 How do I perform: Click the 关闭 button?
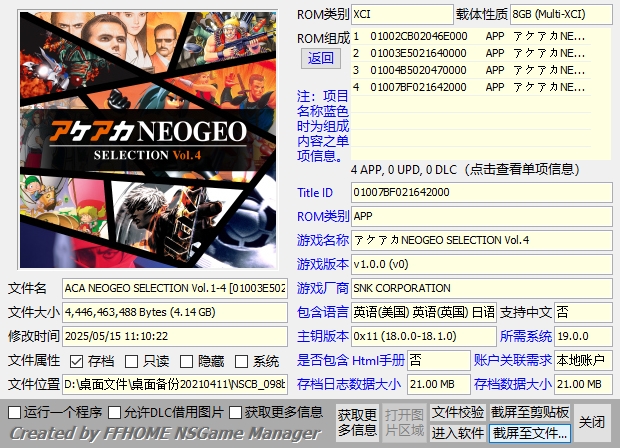592,422
